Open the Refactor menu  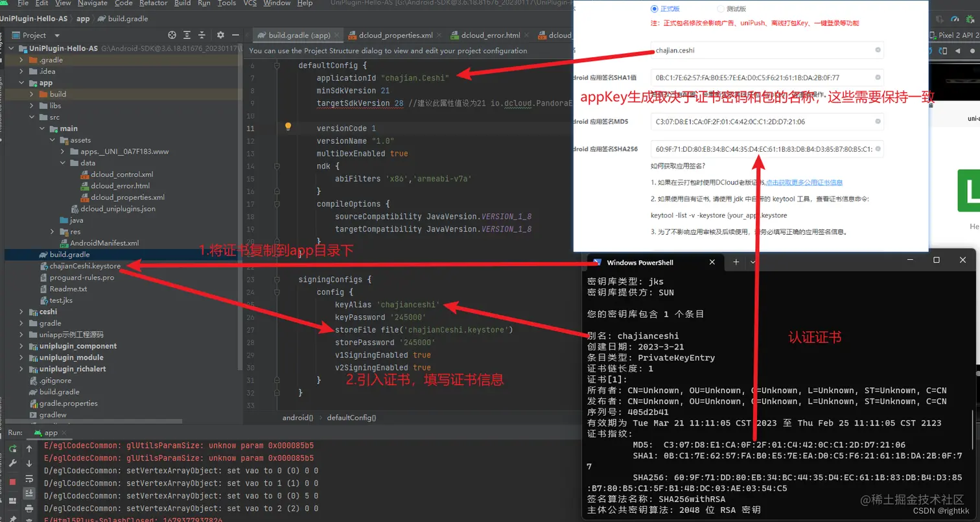pos(153,4)
